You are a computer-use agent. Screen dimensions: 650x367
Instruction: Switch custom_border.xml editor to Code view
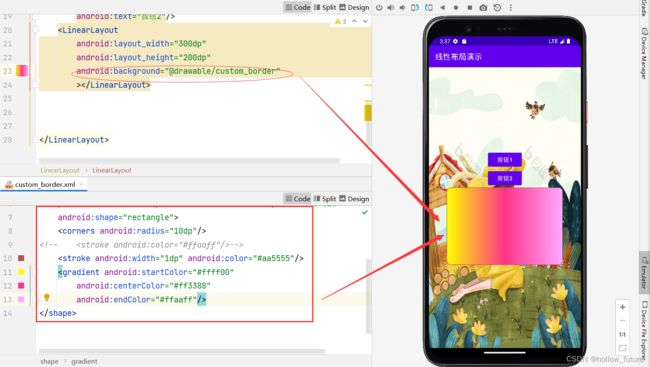pos(298,199)
